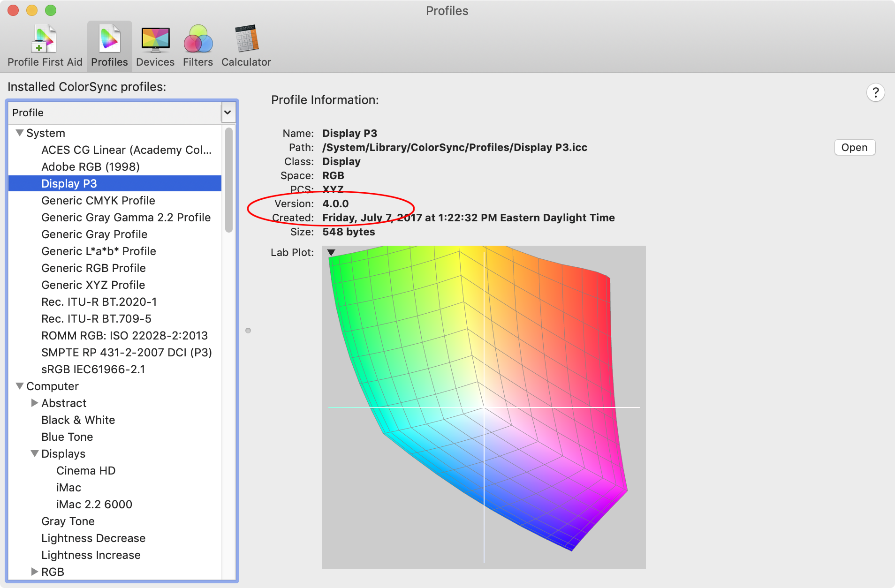Open the Filters section
The height and width of the screenshot is (588, 895).
(x=197, y=45)
